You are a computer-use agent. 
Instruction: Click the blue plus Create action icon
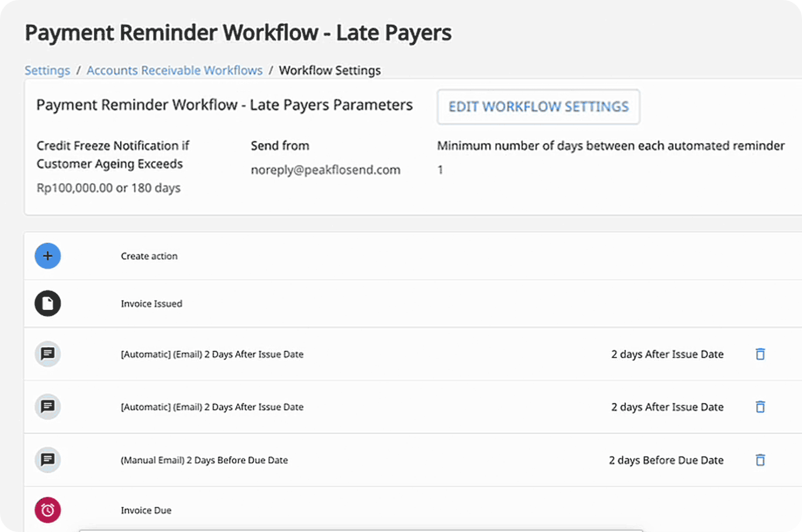tap(48, 256)
